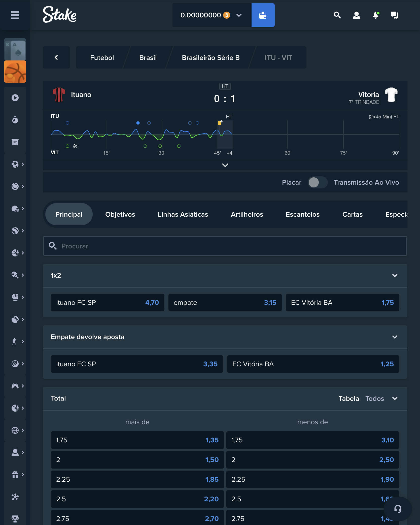
Task: Select the basketball sports thumbnail in sidebar
Action: (x=15, y=72)
